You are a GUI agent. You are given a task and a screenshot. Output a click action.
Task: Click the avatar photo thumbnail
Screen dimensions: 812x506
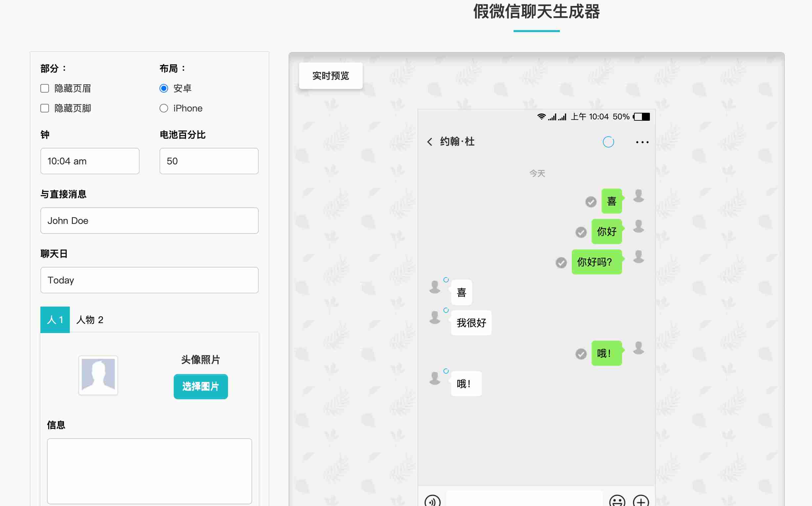tap(98, 375)
